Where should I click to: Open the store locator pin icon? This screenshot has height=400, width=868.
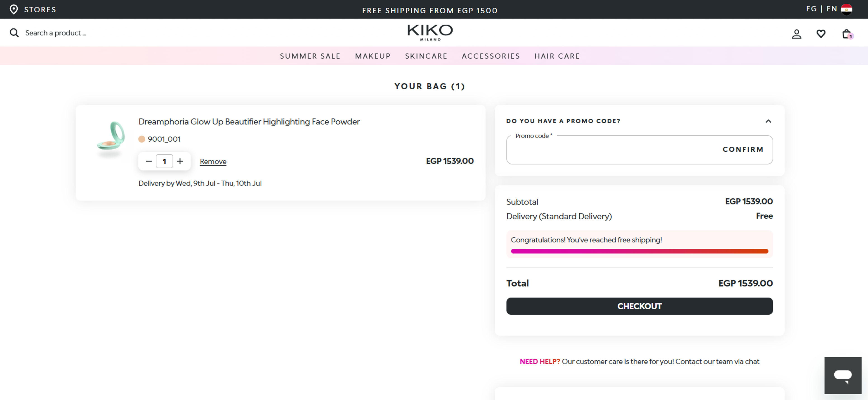[x=14, y=10]
